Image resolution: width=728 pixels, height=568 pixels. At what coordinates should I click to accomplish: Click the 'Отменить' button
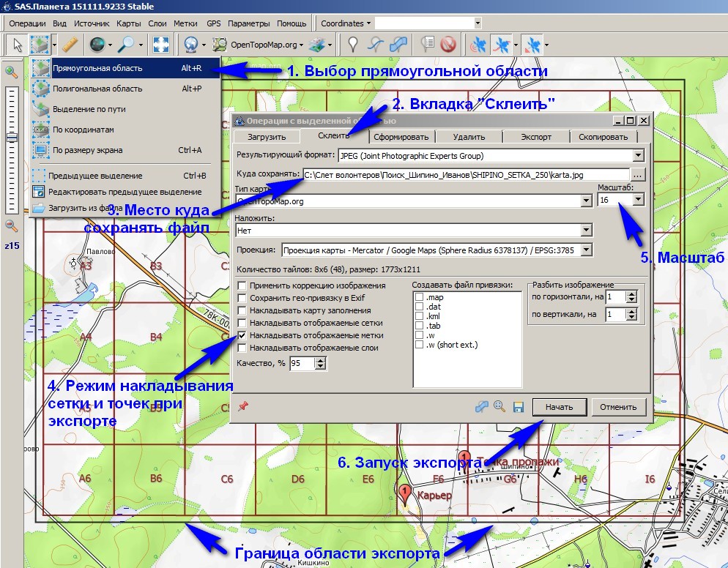pyautogui.click(x=619, y=406)
